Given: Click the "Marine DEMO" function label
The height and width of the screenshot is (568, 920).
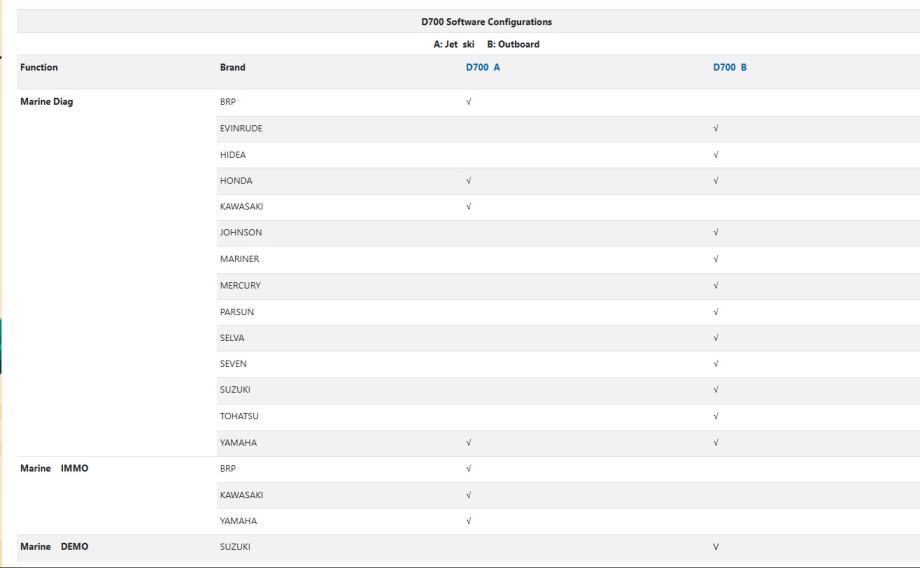Looking at the screenshot, I should tap(55, 547).
